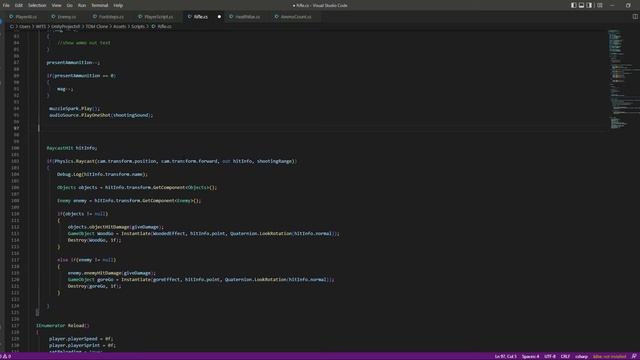The image size is (640, 360).
Task: Toggle the secondary side bar layout icon
Action: coord(589,5)
